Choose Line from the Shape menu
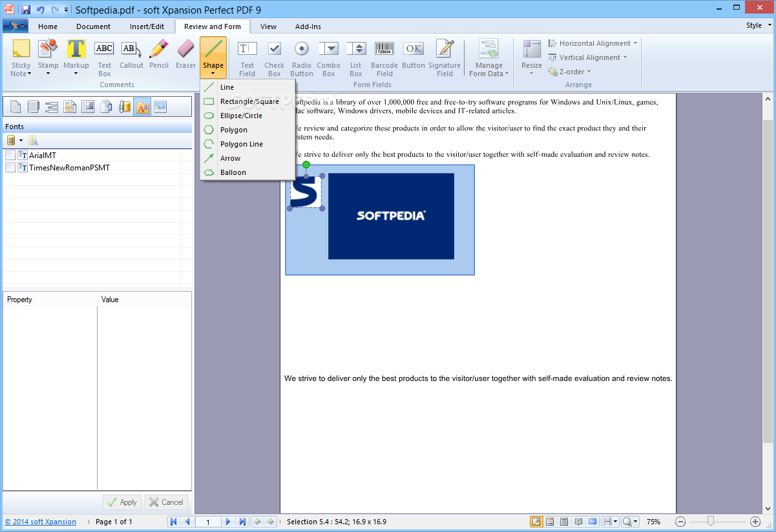Screen dimensions: 776x532 (248, 87)
